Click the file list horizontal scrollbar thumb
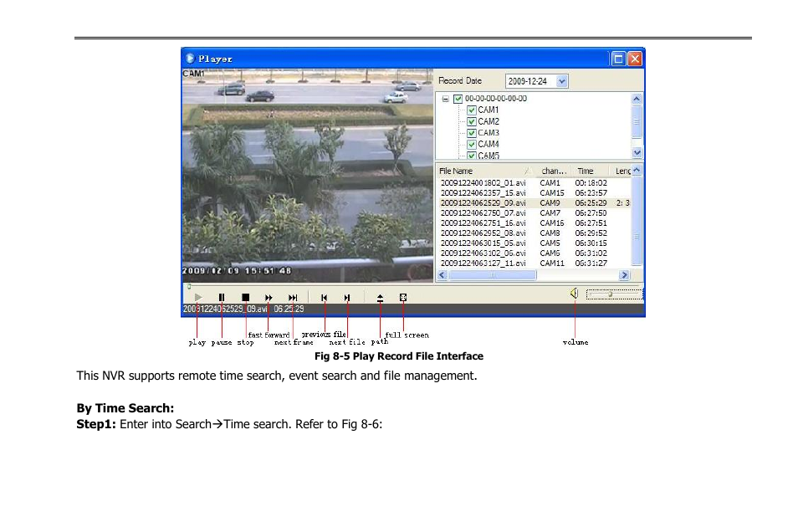The height and width of the screenshot is (532, 798). 492,275
